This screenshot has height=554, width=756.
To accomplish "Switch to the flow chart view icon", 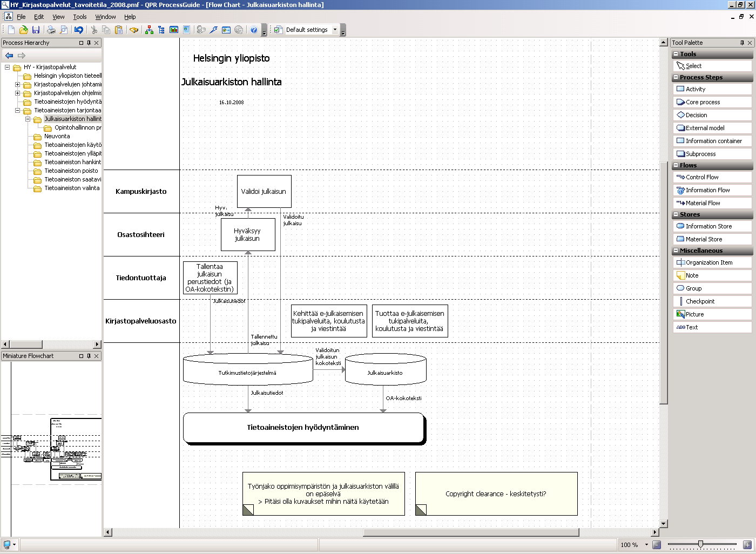I will tap(149, 30).
